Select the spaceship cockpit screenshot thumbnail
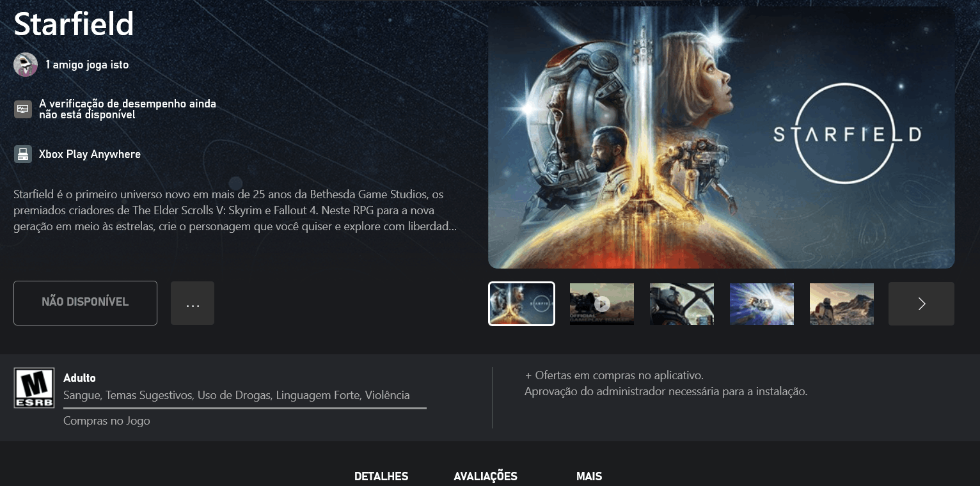 [682, 304]
